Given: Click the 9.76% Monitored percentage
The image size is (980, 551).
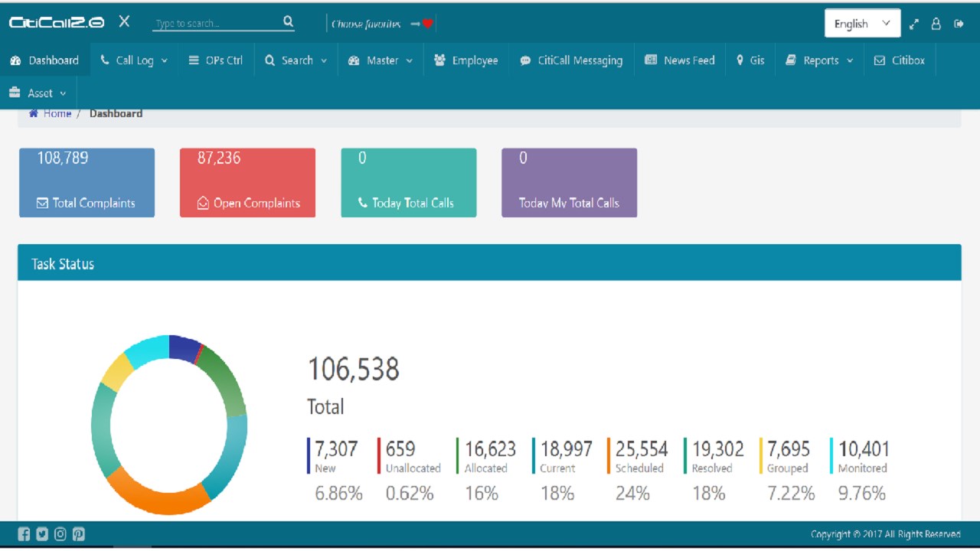Looking at the screenshot, I should pyautogui.click(x=861, y=494).
